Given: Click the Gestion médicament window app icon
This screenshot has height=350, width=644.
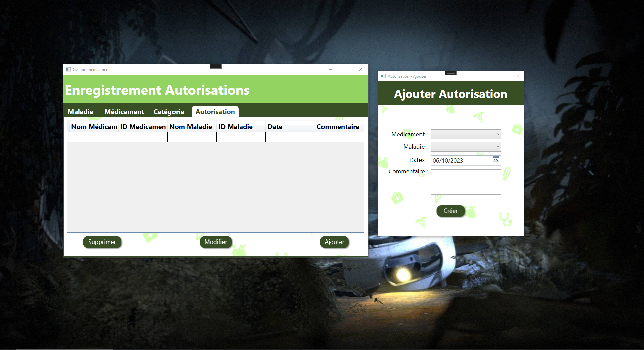Looking at the screenshot, I should click(68, 69).
